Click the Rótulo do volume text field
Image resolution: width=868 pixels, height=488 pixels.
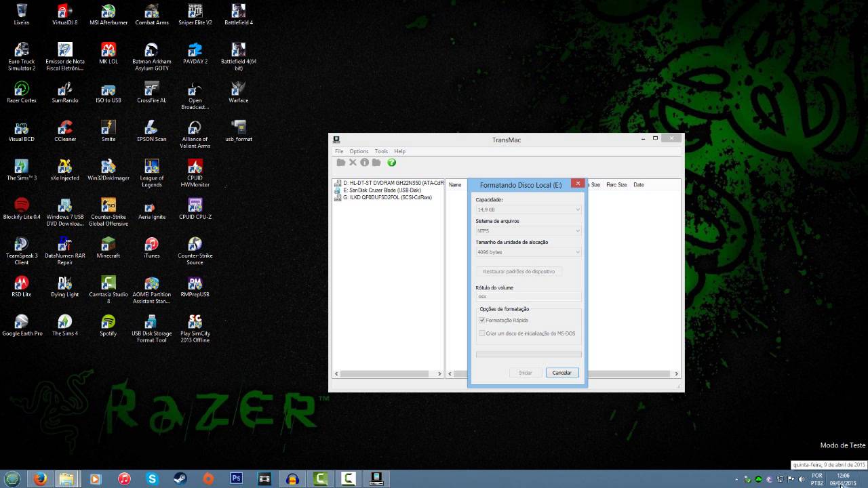click(x=528, y=296)
